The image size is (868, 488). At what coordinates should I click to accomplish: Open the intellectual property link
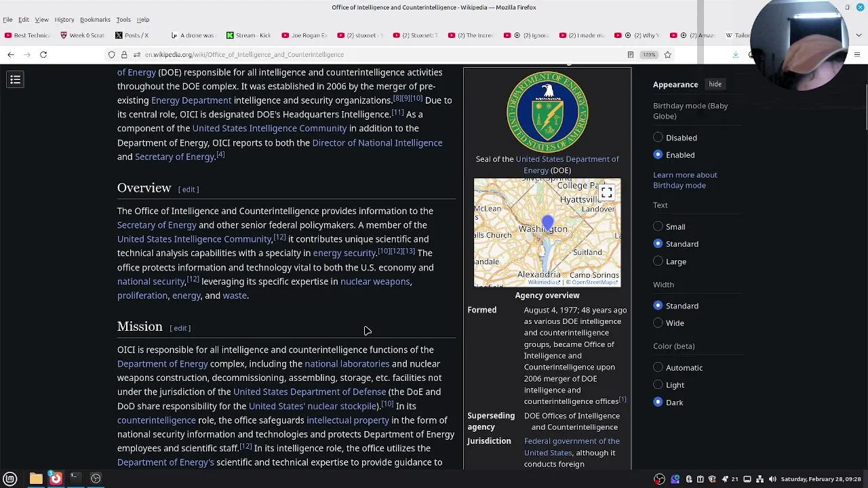pyautogui.click(x=348, y=420)
